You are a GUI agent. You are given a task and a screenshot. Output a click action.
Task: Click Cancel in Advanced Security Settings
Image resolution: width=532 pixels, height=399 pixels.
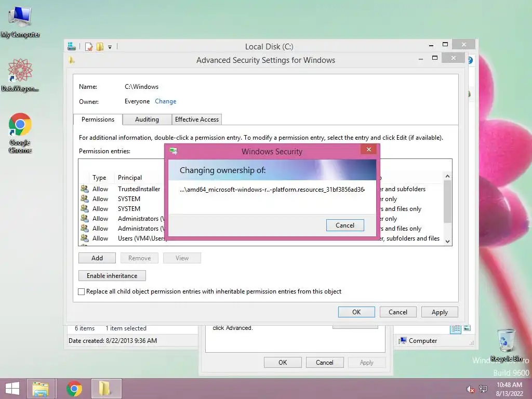pyautogui.click(x=397, y=312)
